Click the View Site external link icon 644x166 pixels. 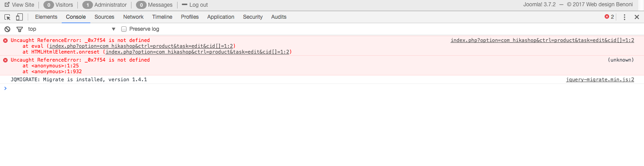7,4
